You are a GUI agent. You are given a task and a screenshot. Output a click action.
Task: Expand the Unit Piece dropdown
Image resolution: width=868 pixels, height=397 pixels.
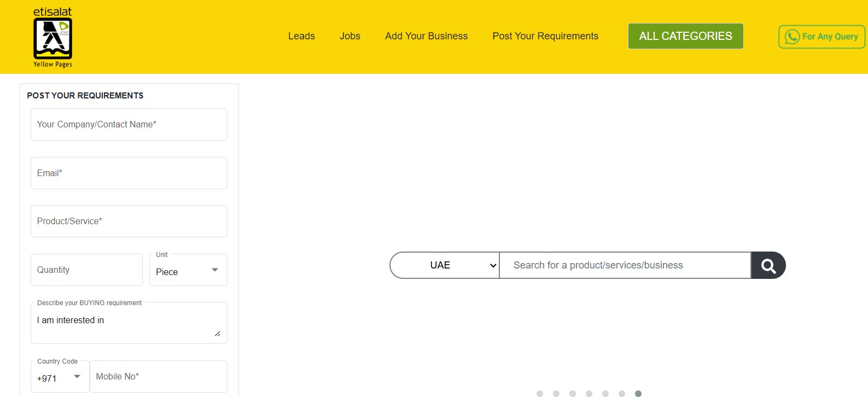click(x=188, y=270)
